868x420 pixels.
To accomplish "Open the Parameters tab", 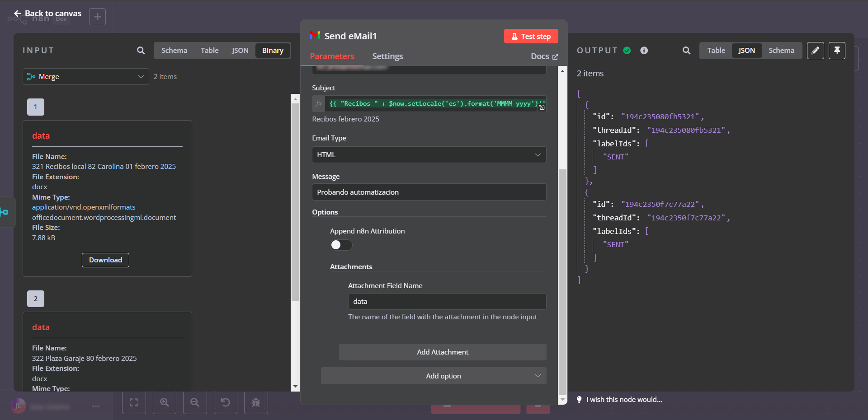I will [332, 56].
